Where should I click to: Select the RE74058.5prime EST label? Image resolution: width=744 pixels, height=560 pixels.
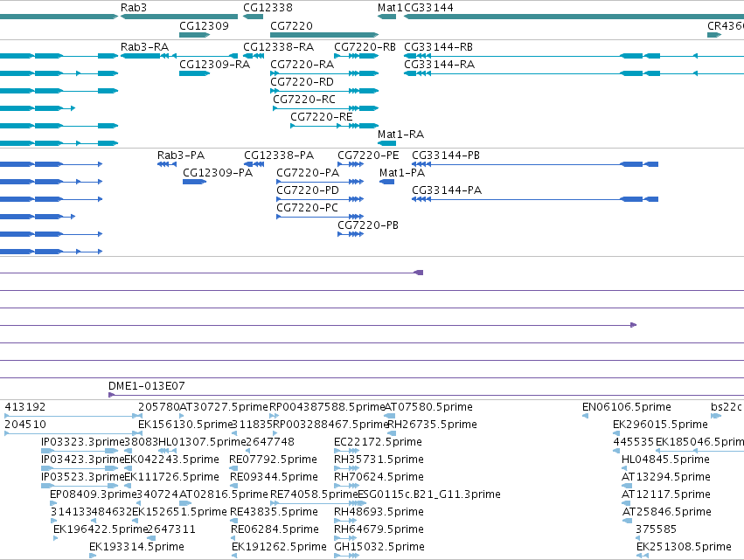tap(314, 494)
